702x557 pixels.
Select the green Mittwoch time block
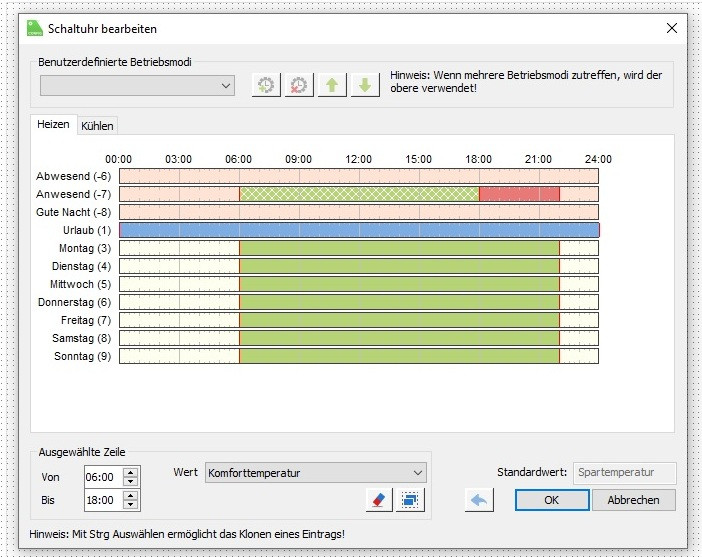[x=399, y=284]
